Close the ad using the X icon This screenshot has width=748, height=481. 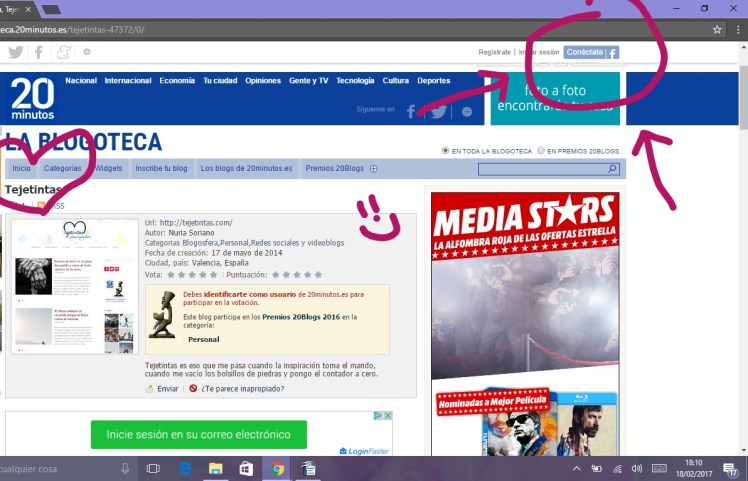(387, 416)
